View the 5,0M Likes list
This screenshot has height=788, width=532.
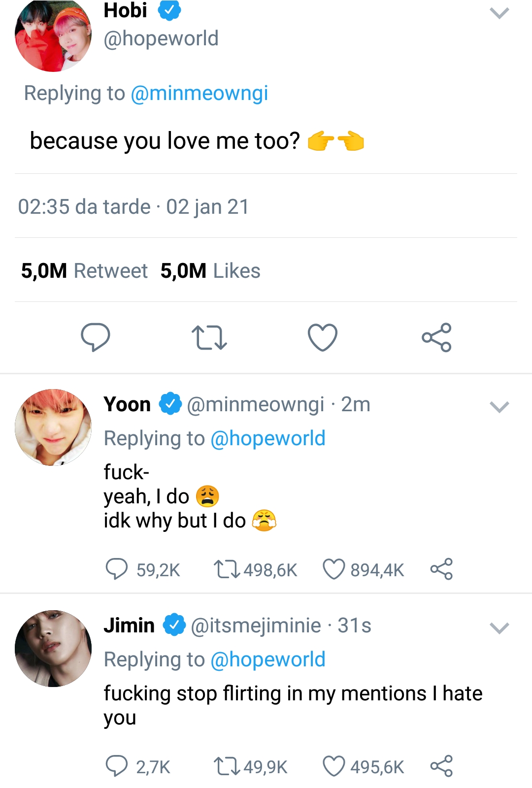[x=210, y=271]
